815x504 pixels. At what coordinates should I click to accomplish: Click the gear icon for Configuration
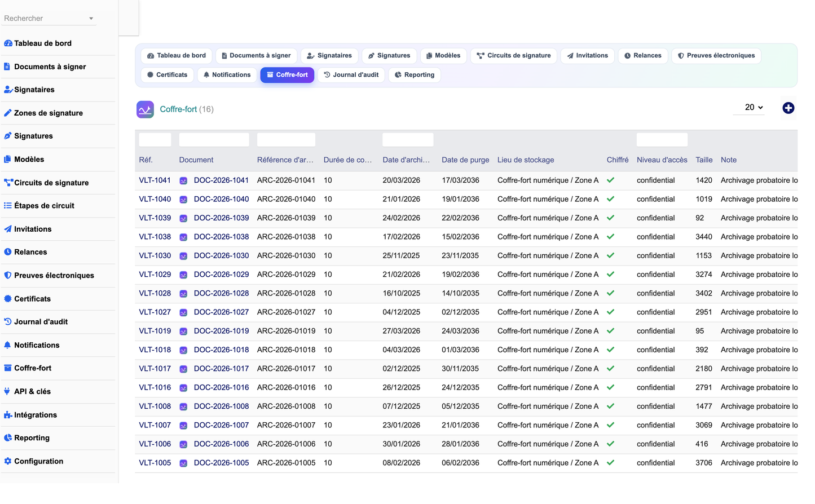(x=7, y=461)
